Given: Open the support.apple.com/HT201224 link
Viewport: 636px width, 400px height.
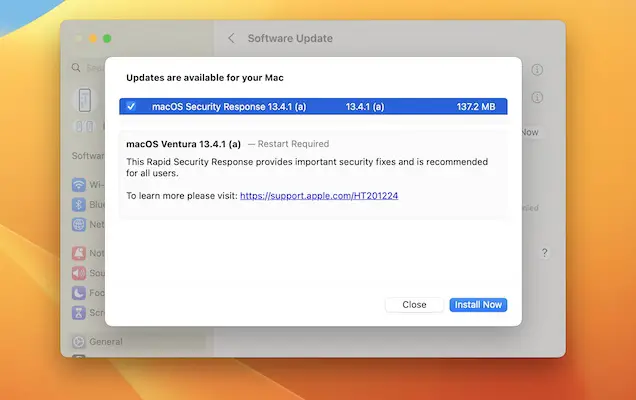Looking at the screenshot, I should [x=319, y=196].
